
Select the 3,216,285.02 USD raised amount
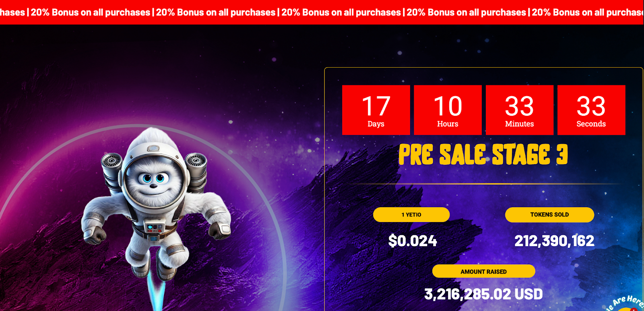pyautogui.click(x=483, y=294)
